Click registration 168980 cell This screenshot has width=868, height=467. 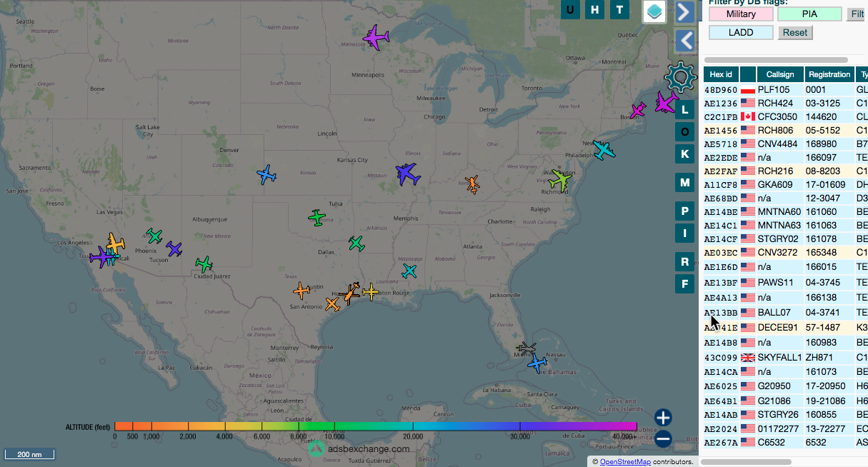[x=829, y=144]
